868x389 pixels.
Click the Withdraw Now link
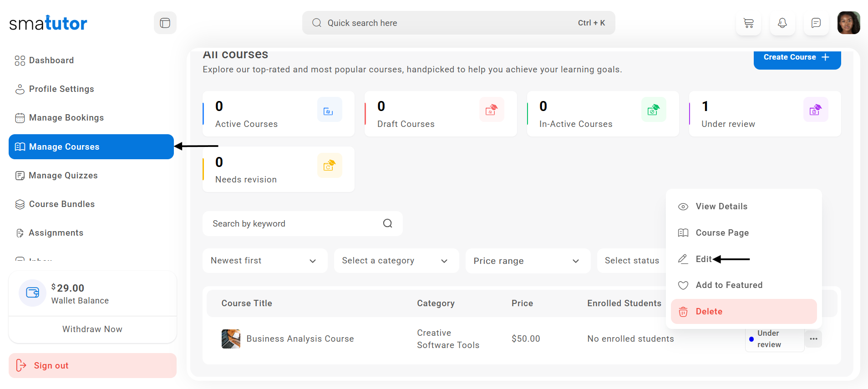click(92, 329)
